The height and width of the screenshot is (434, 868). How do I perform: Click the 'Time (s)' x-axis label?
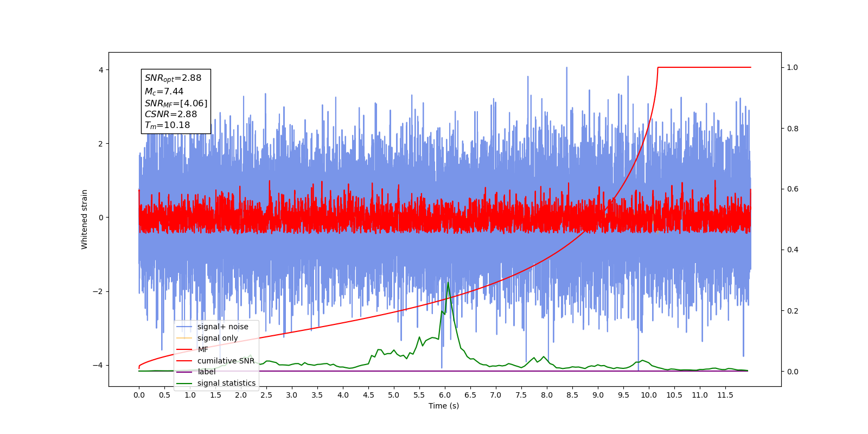(444, 406)
